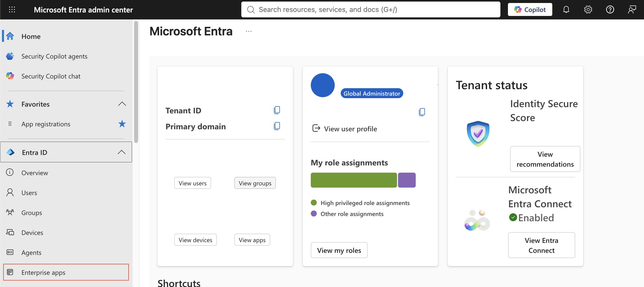The height and width of the screenshot is (287, 644).
Task: Click the View user profile arrow icon
Action: click(x=316, y=128)
